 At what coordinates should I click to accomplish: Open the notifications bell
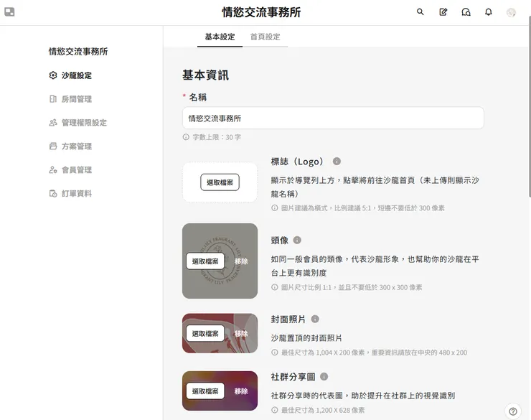click(x=489, y=12)
